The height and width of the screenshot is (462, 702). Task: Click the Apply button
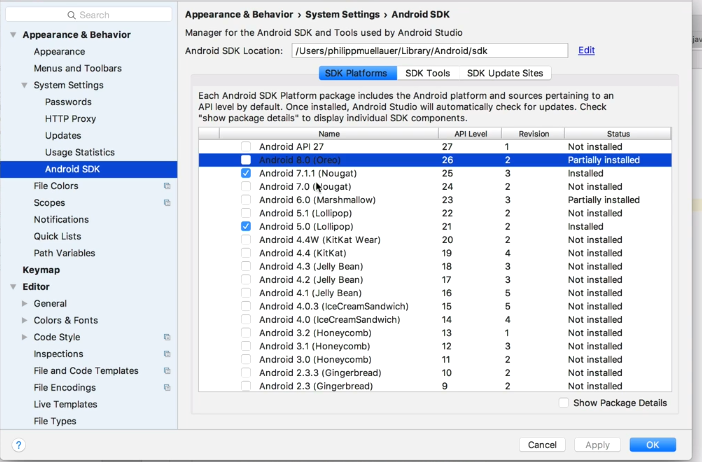[597, 445]
